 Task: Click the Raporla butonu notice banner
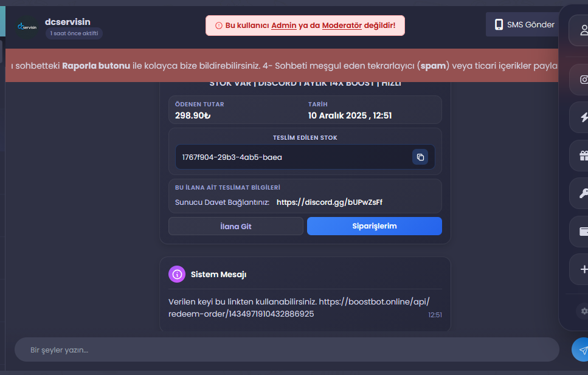coord(282,66)
